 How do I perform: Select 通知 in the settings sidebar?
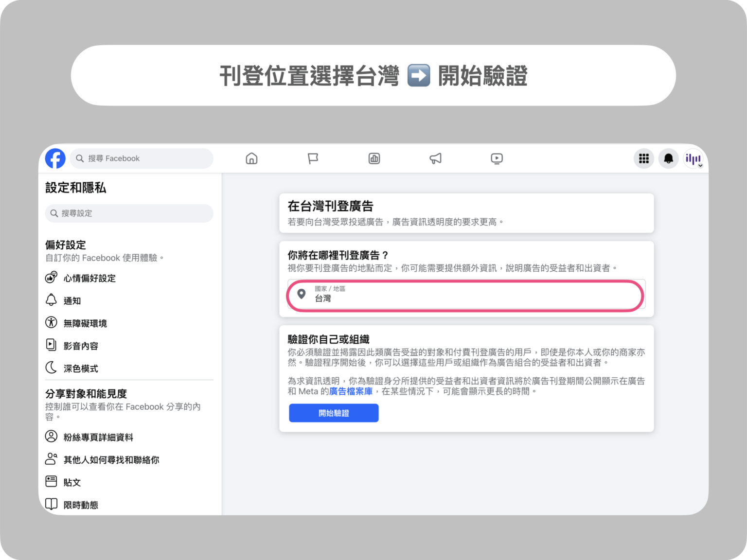point(72,300)
